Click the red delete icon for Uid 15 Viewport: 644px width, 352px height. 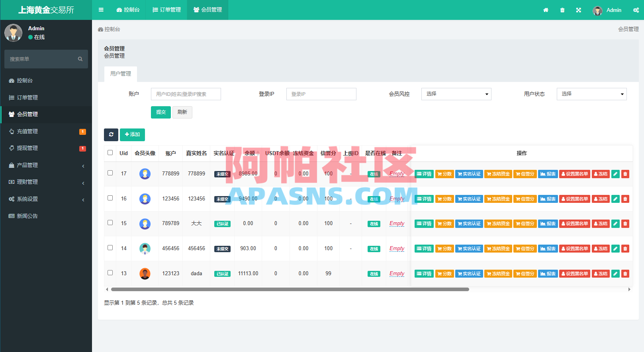click(x=625, y=224)
